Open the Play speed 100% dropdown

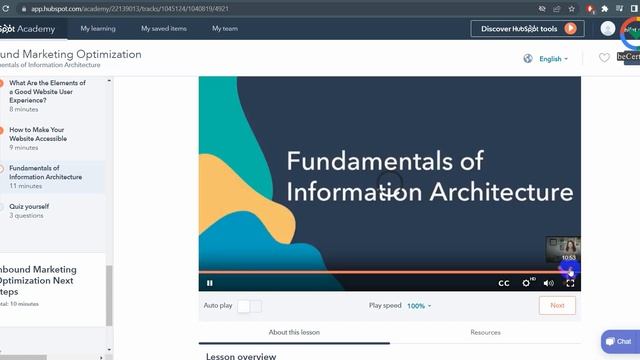tap(419, 306)
